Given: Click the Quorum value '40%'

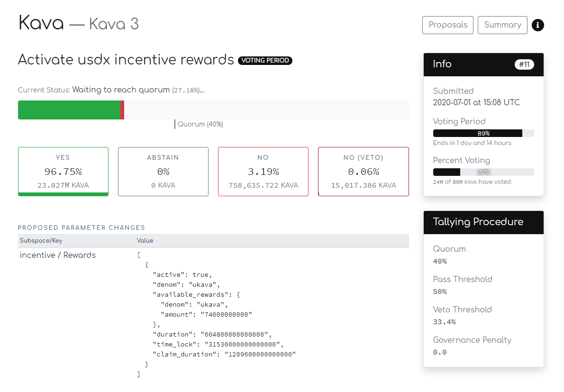Looking at the screenshot, I should click(x=440, y=262).
